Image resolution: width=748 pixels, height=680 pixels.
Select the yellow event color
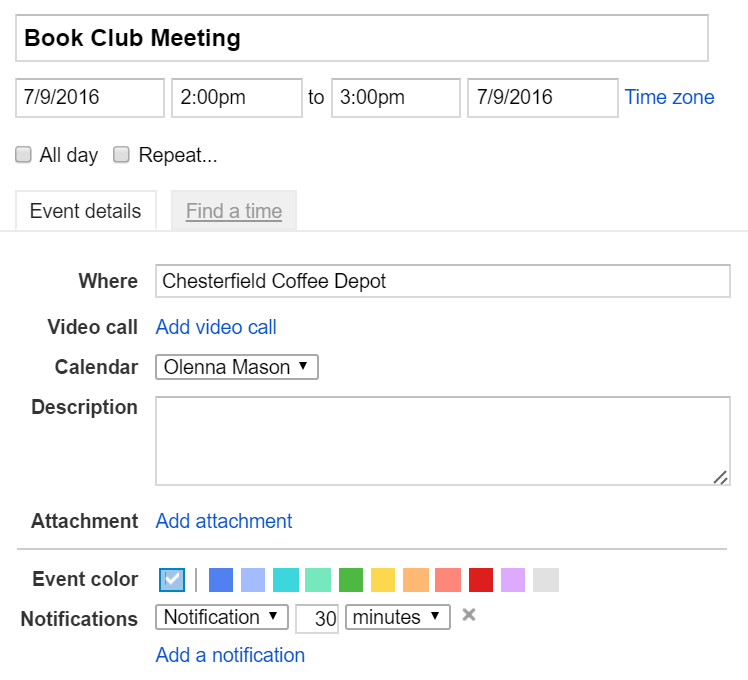click(x=383, y=580)
